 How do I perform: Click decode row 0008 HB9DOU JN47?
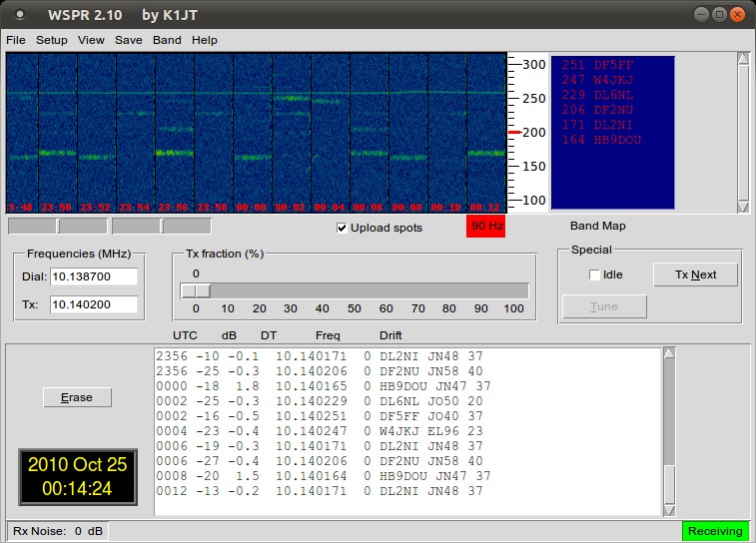tap(323, 475)
